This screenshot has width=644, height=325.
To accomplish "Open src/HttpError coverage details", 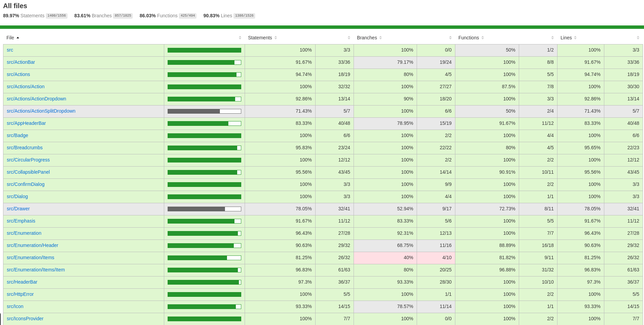I will point(20,294).
